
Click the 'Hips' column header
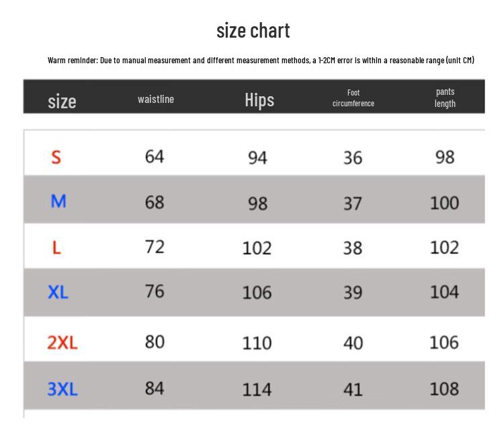259,100
